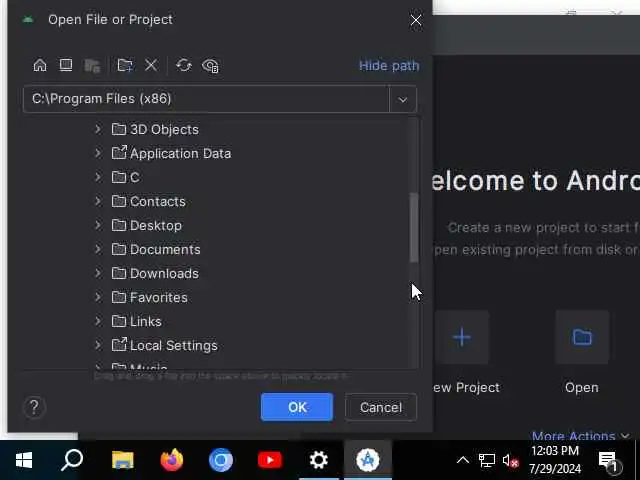Expand the Contacts folder

point(98,201)
